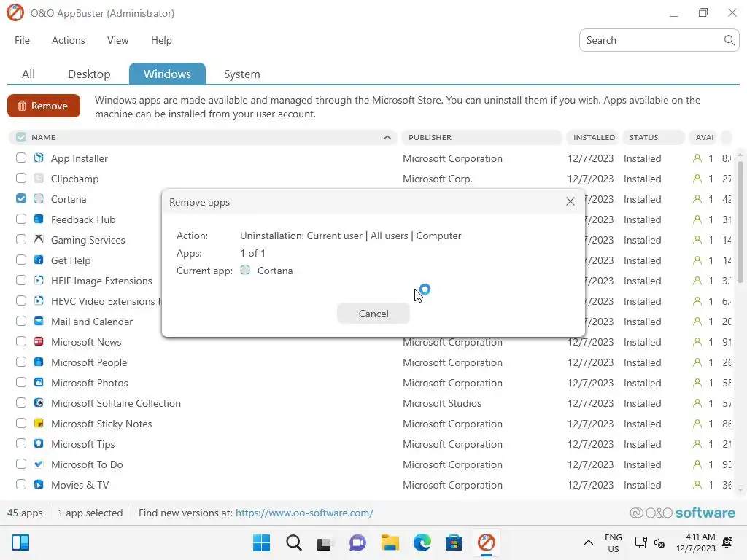
Task: Click the red Remove button
Action: [43, 106]
